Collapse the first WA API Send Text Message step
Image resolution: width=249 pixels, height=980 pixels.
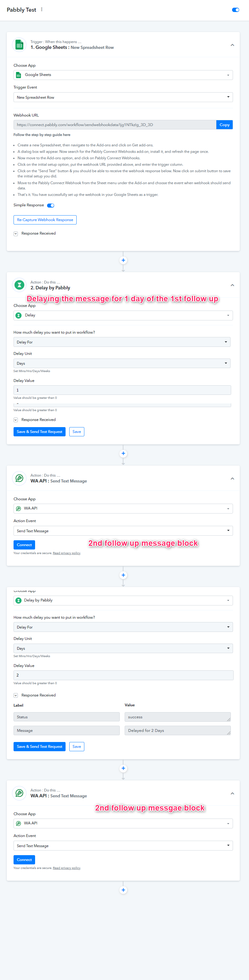click(232, 478)
